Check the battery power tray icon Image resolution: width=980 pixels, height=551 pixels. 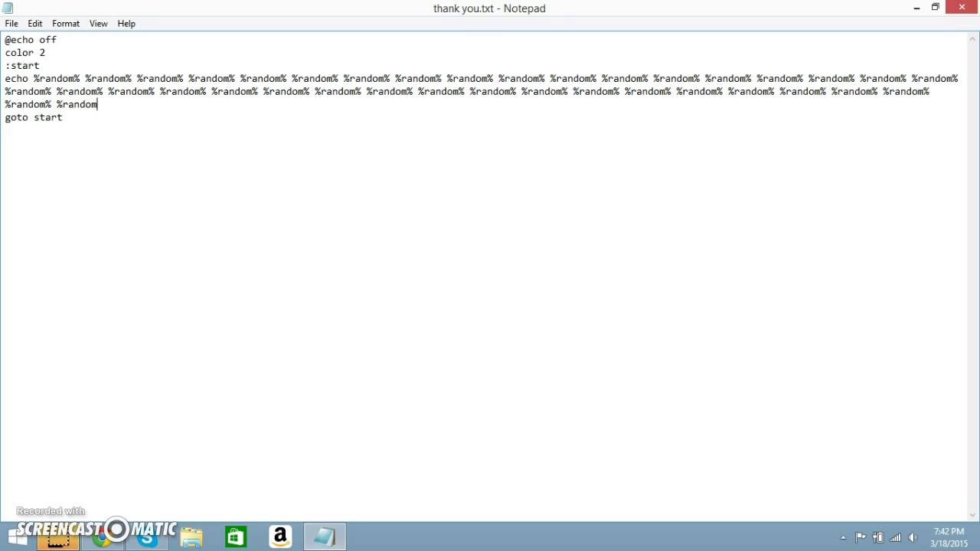point(878,537)
